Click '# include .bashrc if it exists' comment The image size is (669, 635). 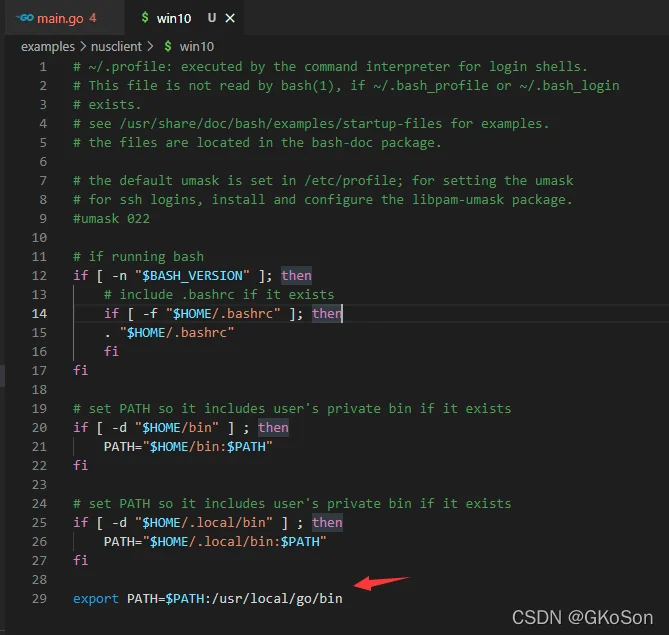219,295
